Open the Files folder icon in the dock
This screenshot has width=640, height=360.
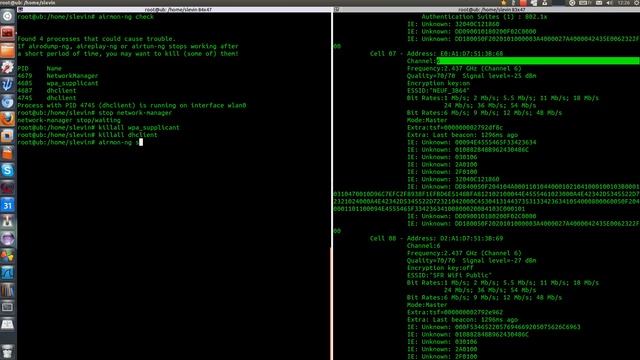click(7, 50)
